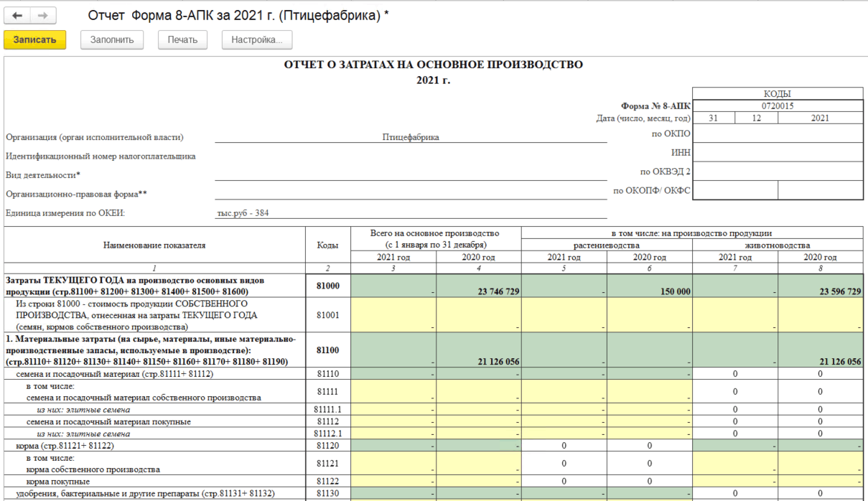Click the row label корма покупные
Screen dimensions: 868x501
point(58,482)
